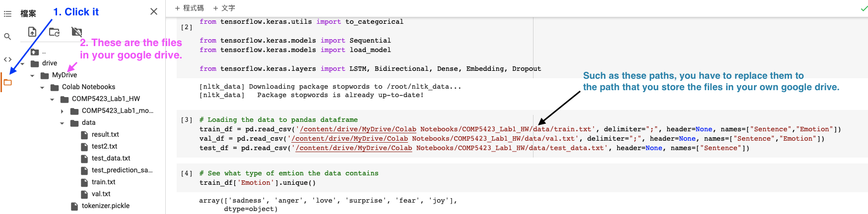This screenshot has height=214, width=868.
Task: Select tokenizer.pickle file
Action: click(105, 206)
